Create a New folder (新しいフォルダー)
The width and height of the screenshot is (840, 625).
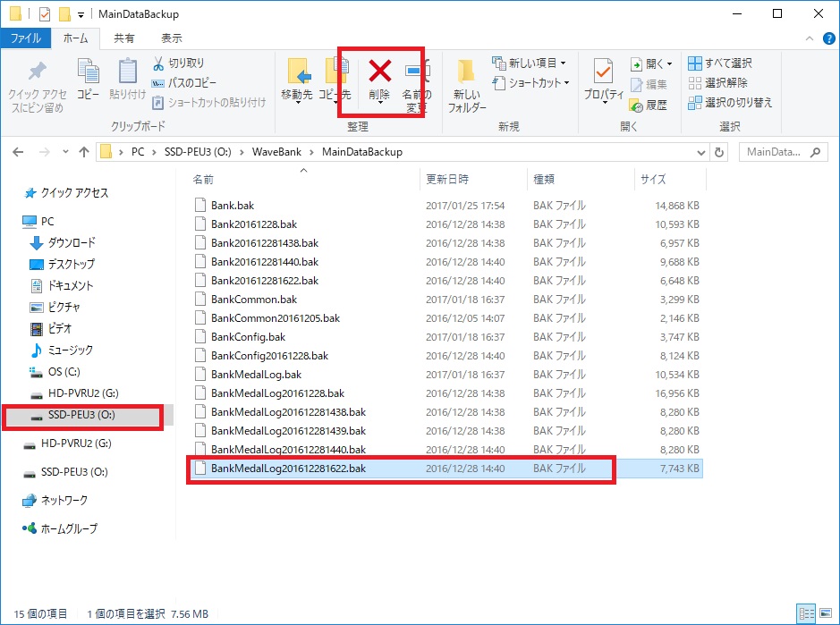[467, 86]
